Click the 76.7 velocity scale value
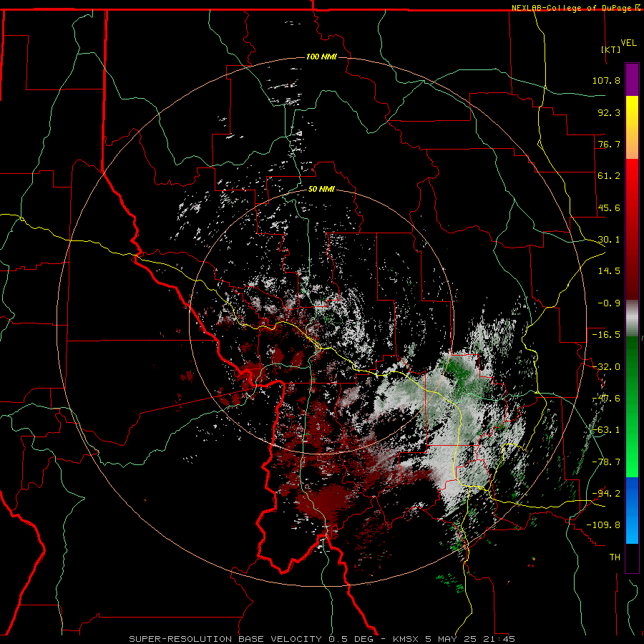The height and width of the screenshot is (644, 644). point(609,144)
